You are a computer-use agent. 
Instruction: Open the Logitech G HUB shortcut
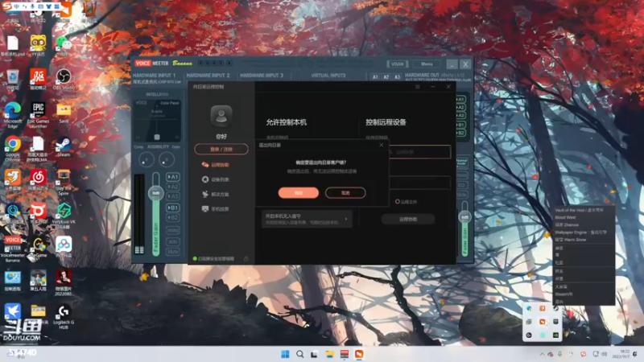click(x=64, y=317)
